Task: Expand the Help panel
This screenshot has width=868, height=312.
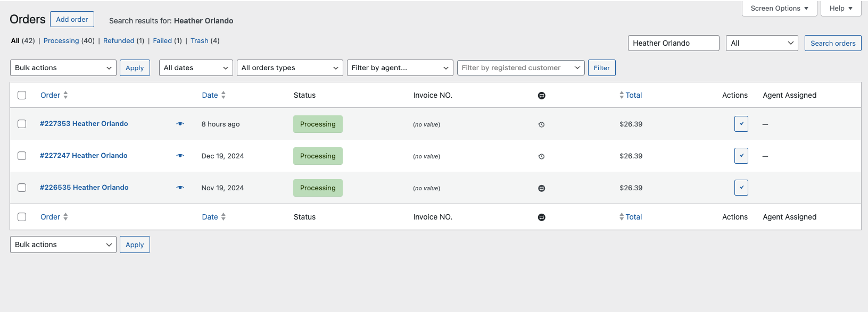Action: point(841,9)
